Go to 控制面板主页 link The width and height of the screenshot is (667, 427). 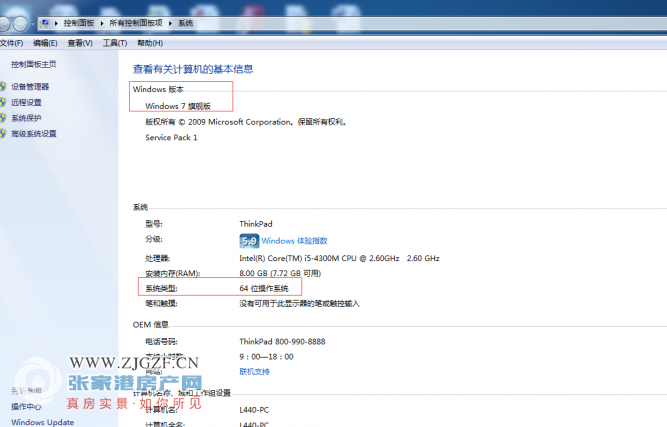click(34, 64)
